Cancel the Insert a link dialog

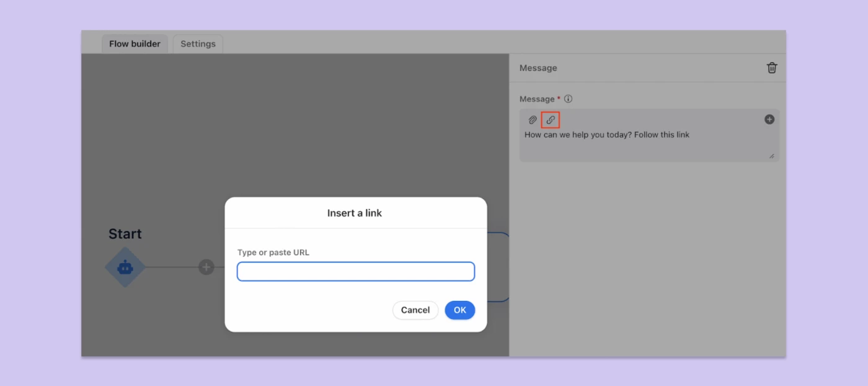click(415, 310)
